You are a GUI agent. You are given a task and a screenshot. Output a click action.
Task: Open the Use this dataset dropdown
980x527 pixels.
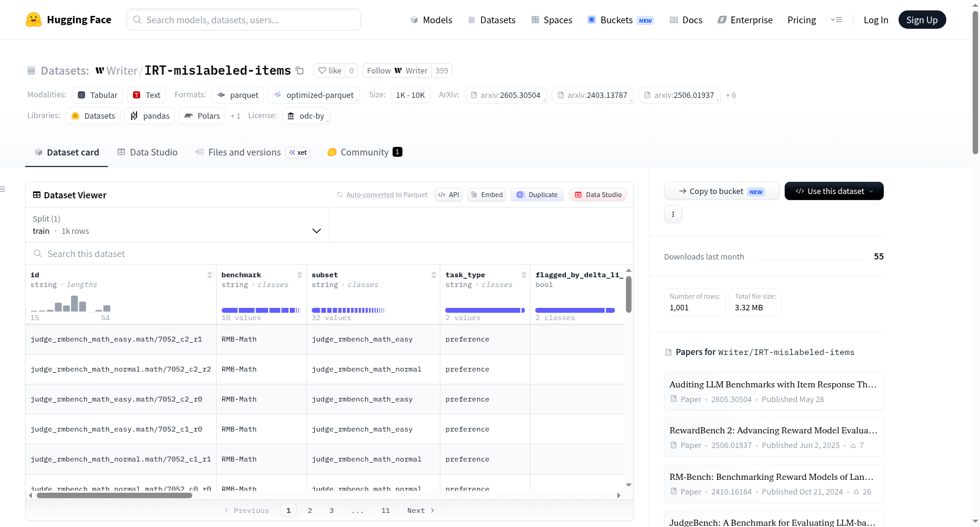tap(834, 191)
